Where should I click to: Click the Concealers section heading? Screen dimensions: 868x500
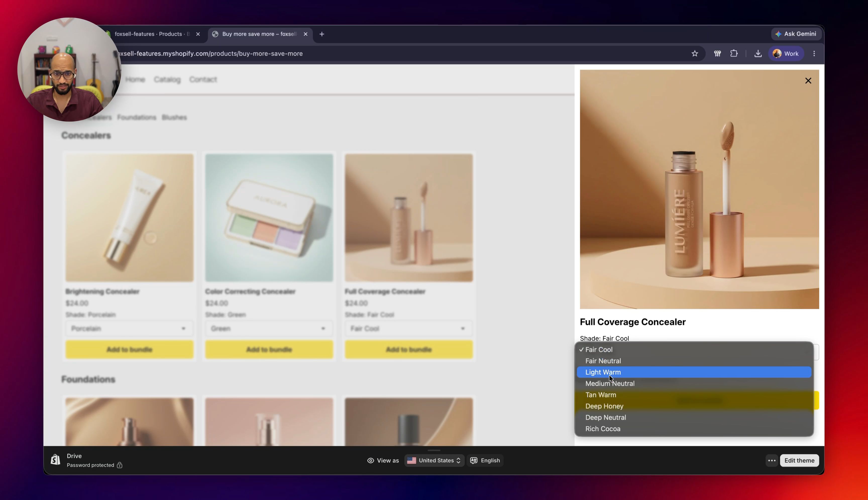point(86,135)
